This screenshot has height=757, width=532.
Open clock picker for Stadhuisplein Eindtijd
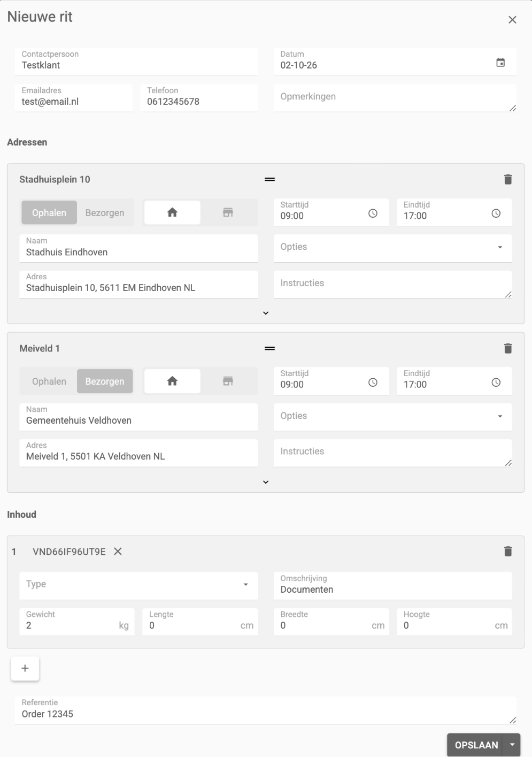point(496,213)
